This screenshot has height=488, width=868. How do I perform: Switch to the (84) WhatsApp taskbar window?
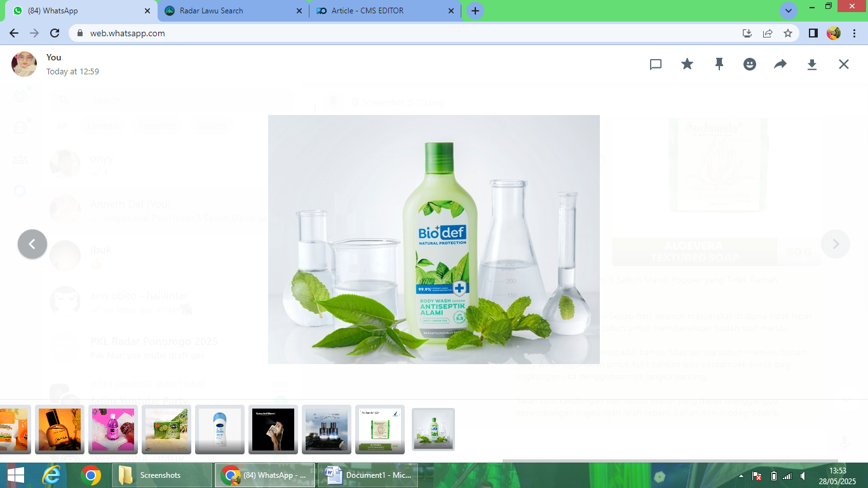(265, 475)
